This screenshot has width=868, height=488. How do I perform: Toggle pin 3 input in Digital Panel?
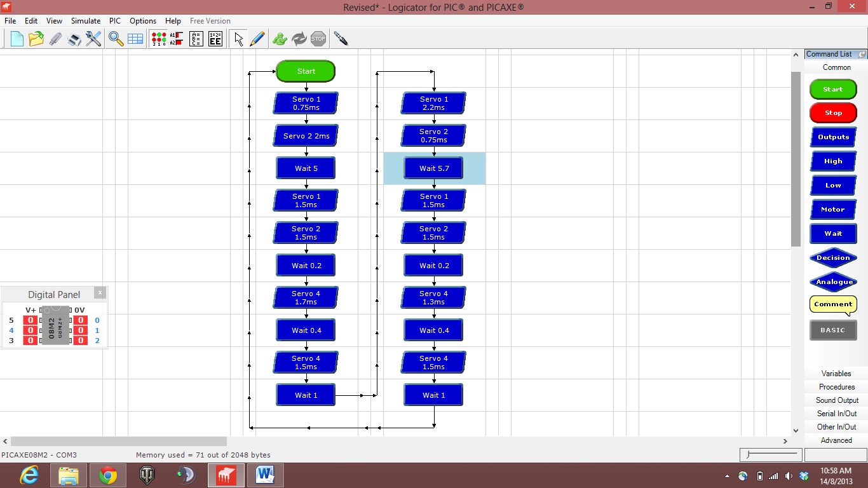30,341
